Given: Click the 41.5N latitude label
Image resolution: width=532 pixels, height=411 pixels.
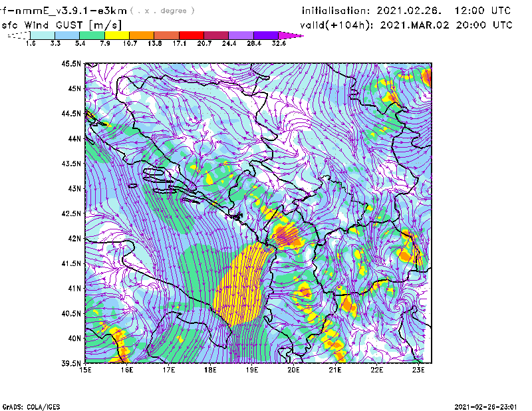Looking at the screenshot, I should (x=71, y=263).
